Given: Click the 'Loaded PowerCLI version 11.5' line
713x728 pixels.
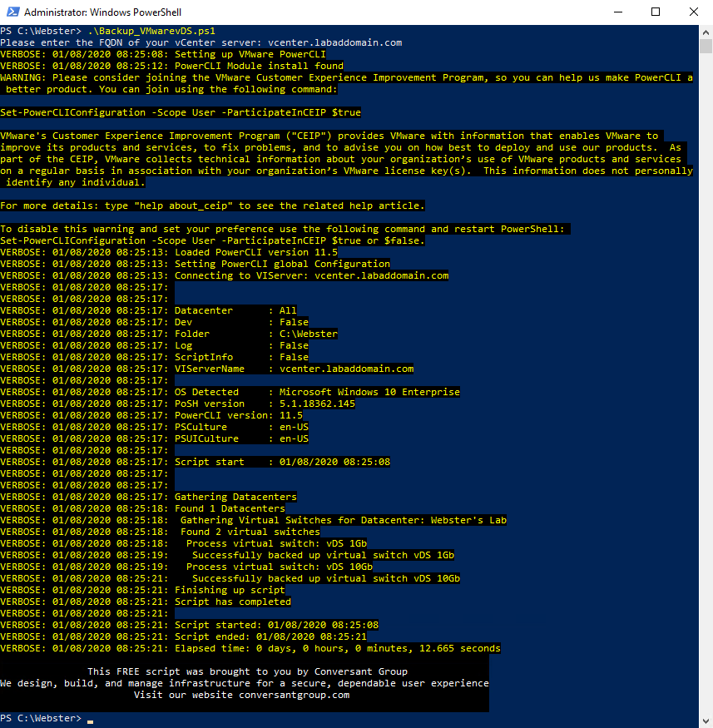Looking at the screenshot, I should click(255, 252).
